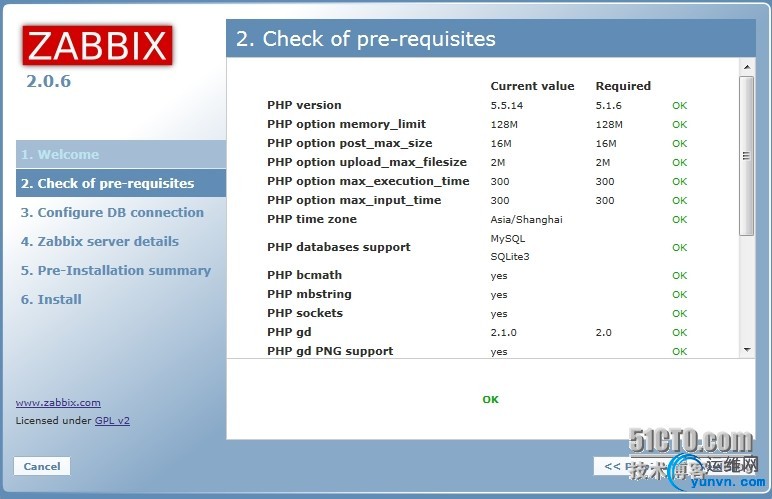Click 'PHP option upload_max_filesize' label
This screenshot has height=499, width=772.
367,162
